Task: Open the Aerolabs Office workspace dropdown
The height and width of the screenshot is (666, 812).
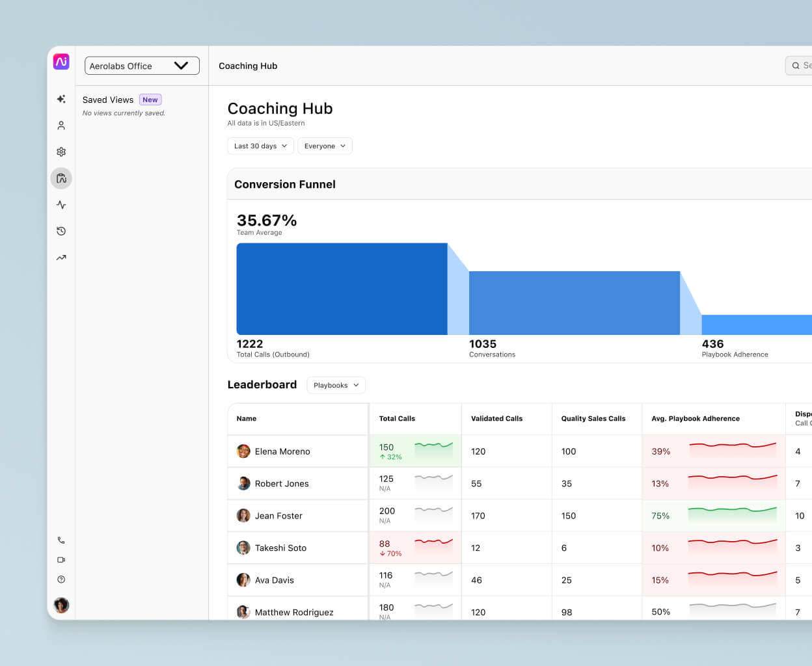Action: (142, 66)
